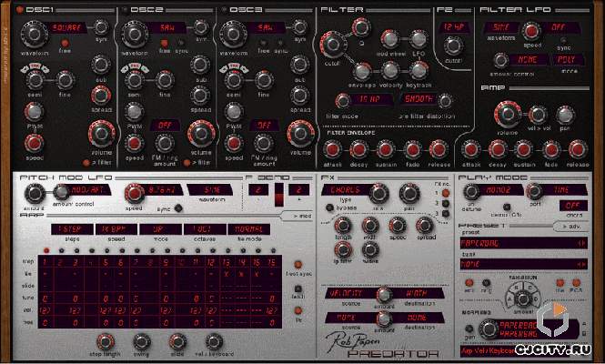Screen dimensions: 605x364
Task: Click the morphing gen button
Action: (x=469, y=329)
